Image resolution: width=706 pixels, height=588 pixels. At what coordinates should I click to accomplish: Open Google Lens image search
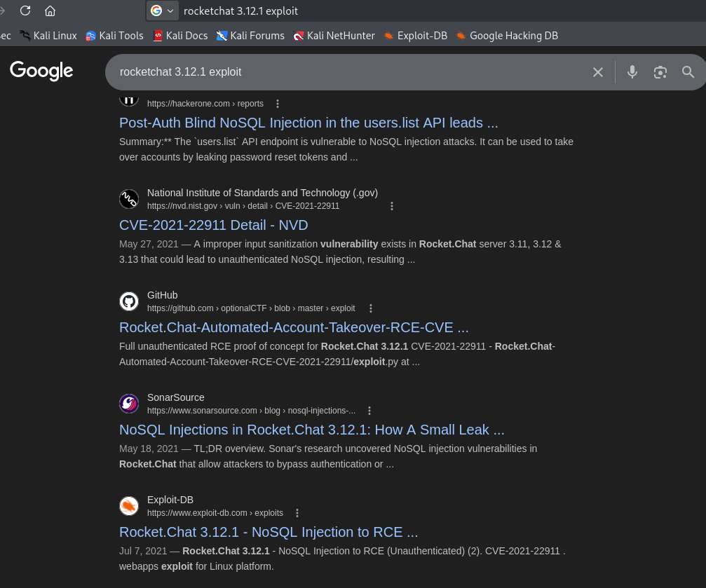[660, 71]
